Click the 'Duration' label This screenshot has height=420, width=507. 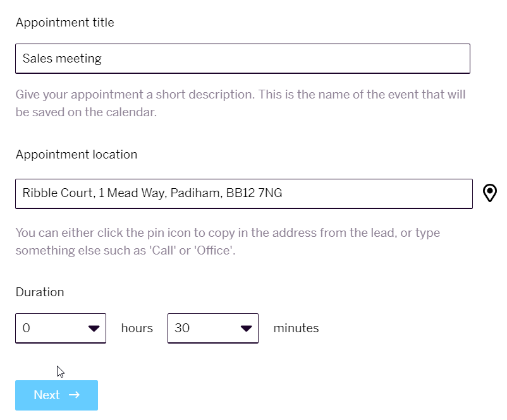[x=40, y=292]
